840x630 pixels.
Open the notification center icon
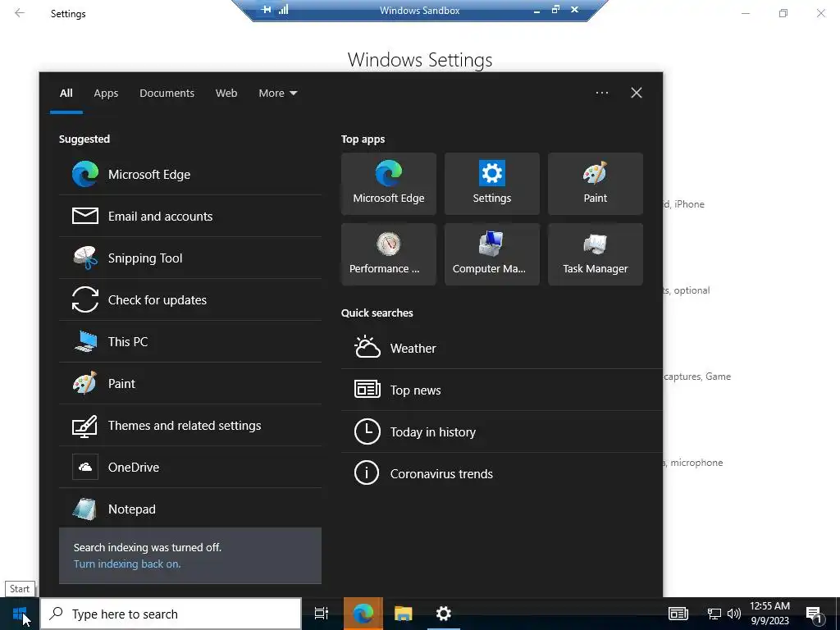(814, 614)
